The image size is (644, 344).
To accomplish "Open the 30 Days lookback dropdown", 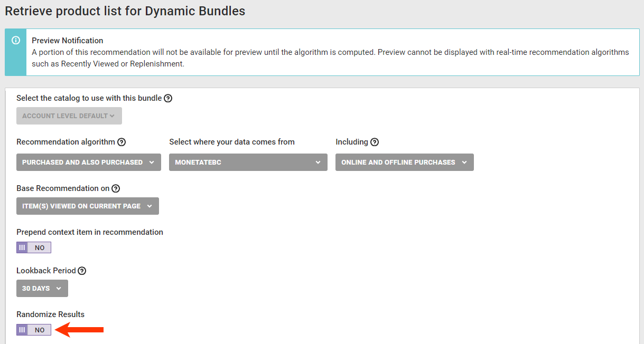I will coord(42,289).
